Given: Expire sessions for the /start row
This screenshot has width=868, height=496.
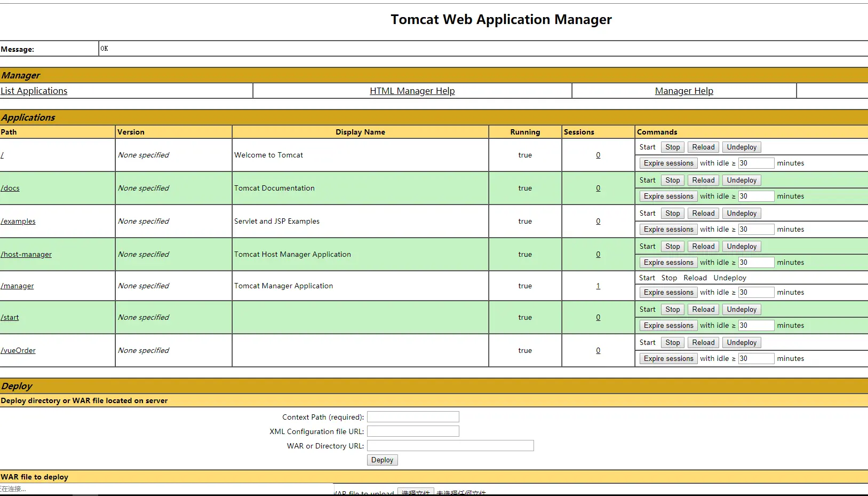Looking at the screenshot, I should tap(668, 326).
